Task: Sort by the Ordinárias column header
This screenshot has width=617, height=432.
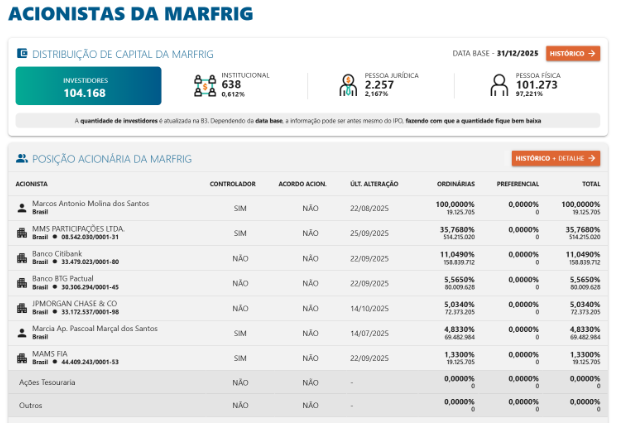Action: 455,184
